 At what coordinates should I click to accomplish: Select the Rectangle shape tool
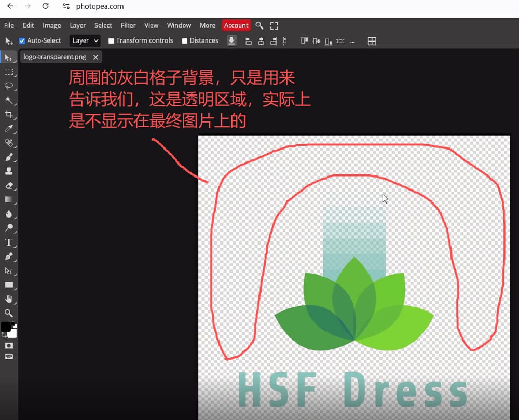pos(9,285)
